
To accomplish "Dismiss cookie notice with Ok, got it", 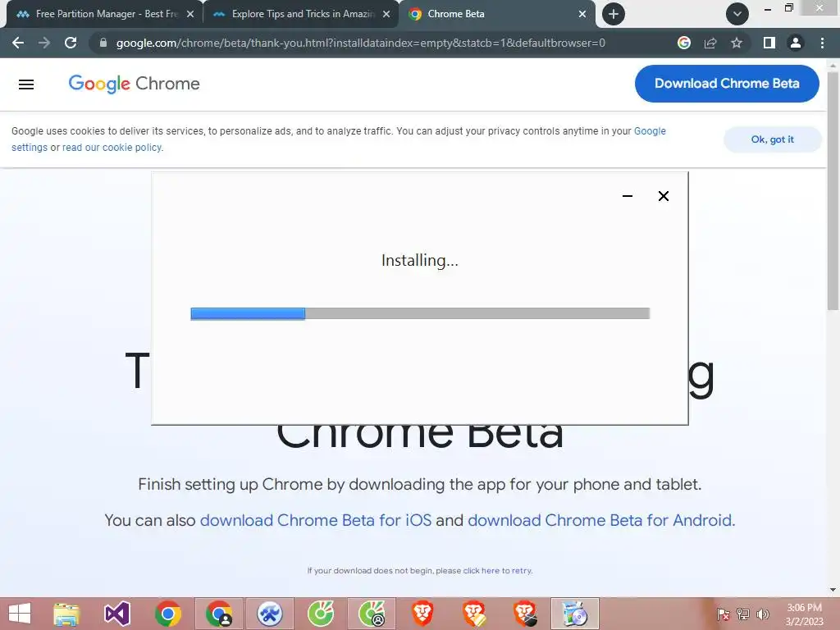I will 773,139.
